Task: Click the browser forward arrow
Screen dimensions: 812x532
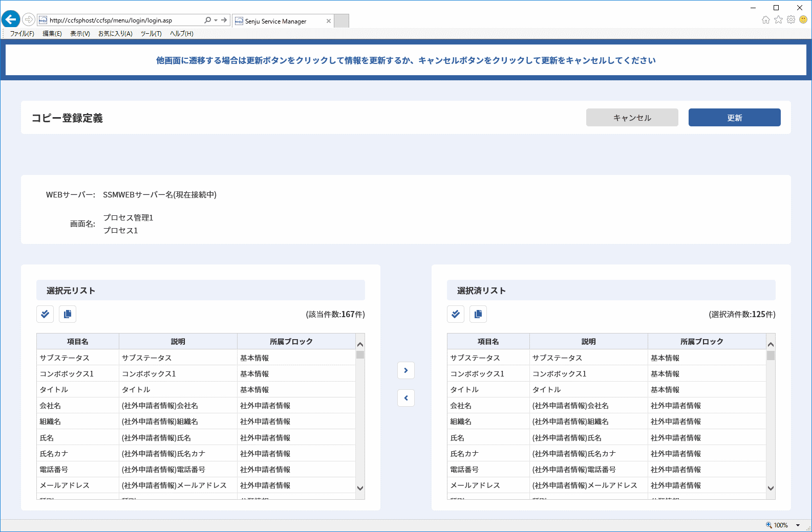Action: [29, 20]
